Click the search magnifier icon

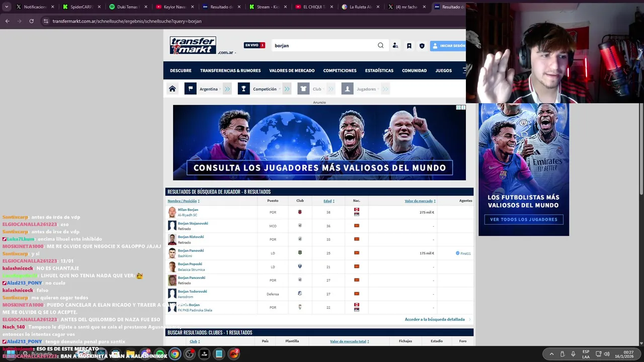pos(380,45)
